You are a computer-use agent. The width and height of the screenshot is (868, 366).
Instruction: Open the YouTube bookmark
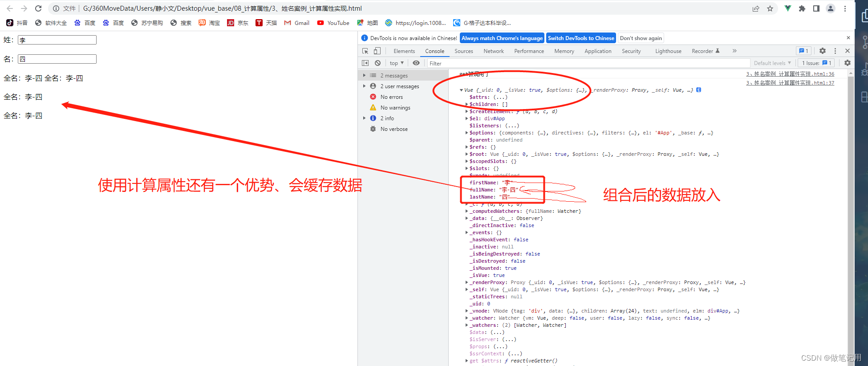333,23
